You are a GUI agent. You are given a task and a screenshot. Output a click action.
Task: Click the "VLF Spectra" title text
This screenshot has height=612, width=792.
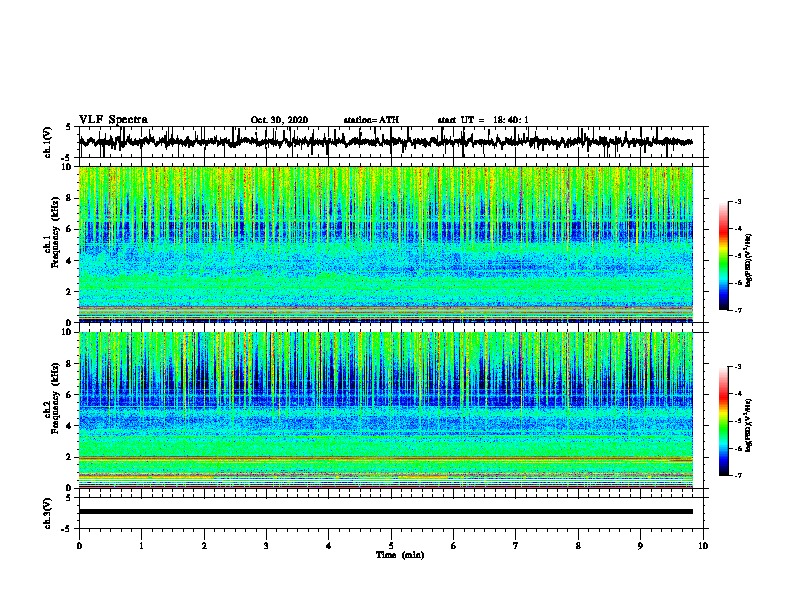coord(113,120)
